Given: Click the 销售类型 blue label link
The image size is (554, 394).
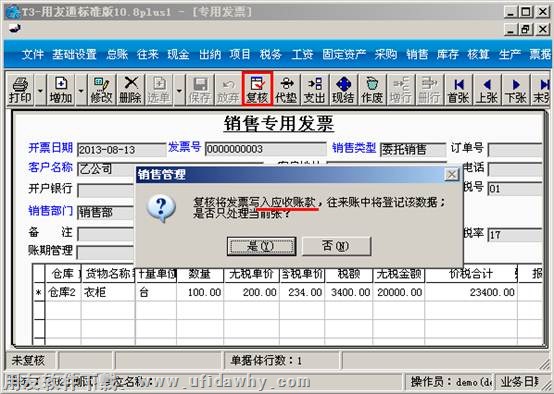Looking at the screenshot, I should [354, 148].
